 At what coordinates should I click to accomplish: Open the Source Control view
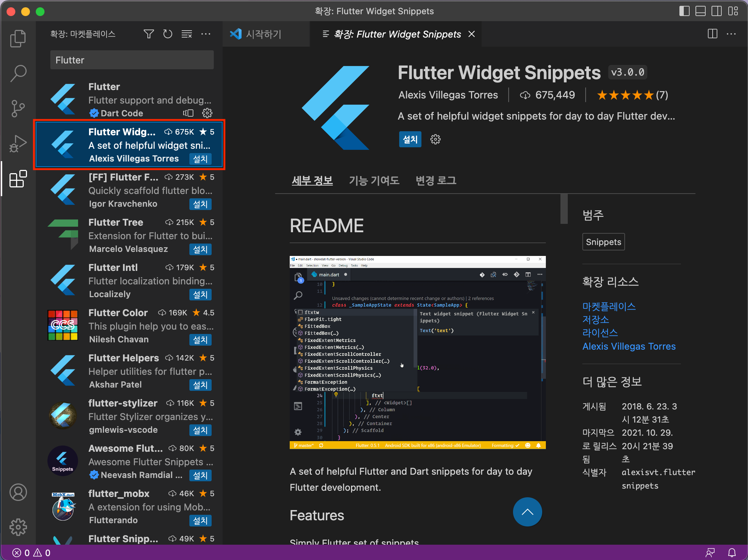coord(18,108)
